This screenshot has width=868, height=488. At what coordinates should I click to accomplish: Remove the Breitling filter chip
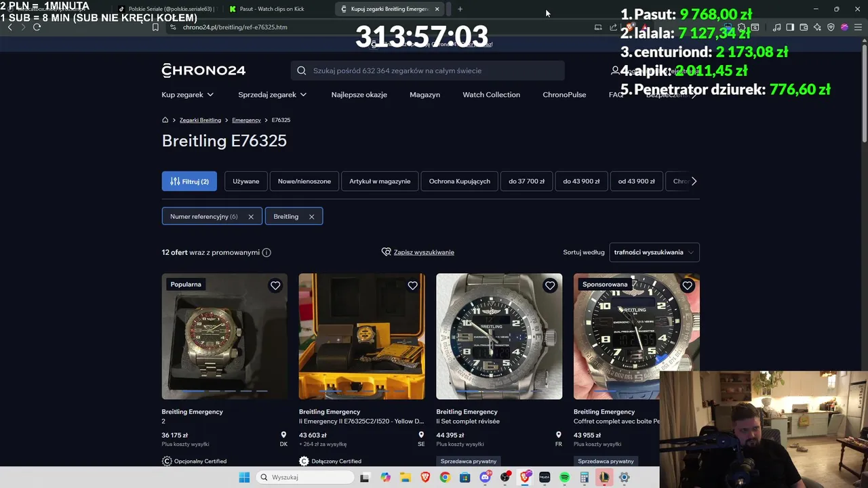point(311,217)
